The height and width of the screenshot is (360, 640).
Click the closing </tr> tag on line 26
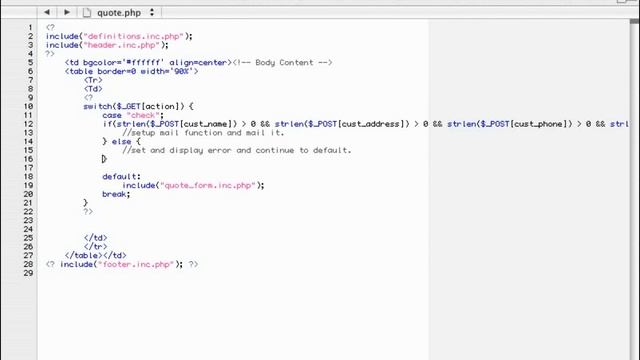(x=96, y=247)
